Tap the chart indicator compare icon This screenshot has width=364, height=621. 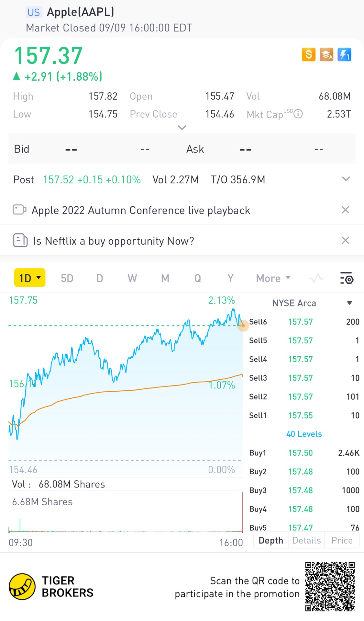[316, 278]
